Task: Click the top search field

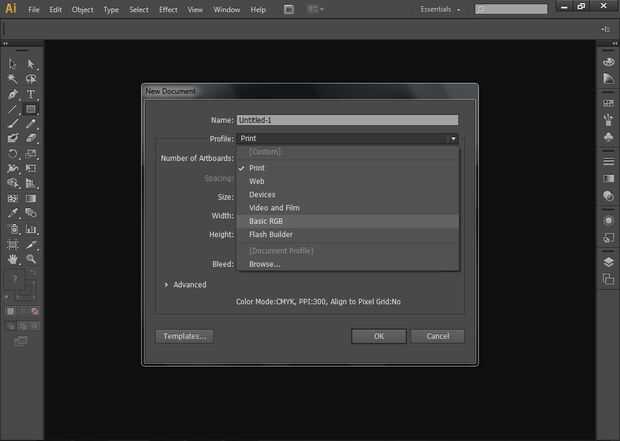Action: coord(511,9)
